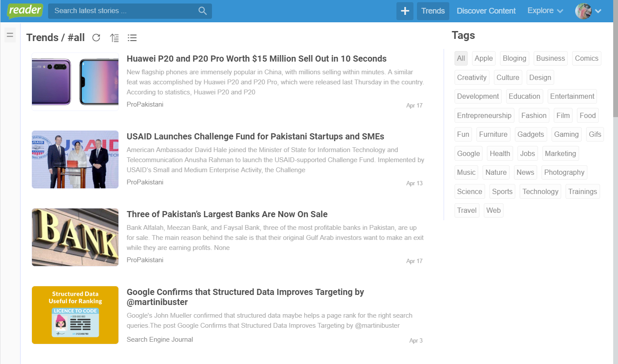Select the Web tag
618x364 pixels.
493,210
